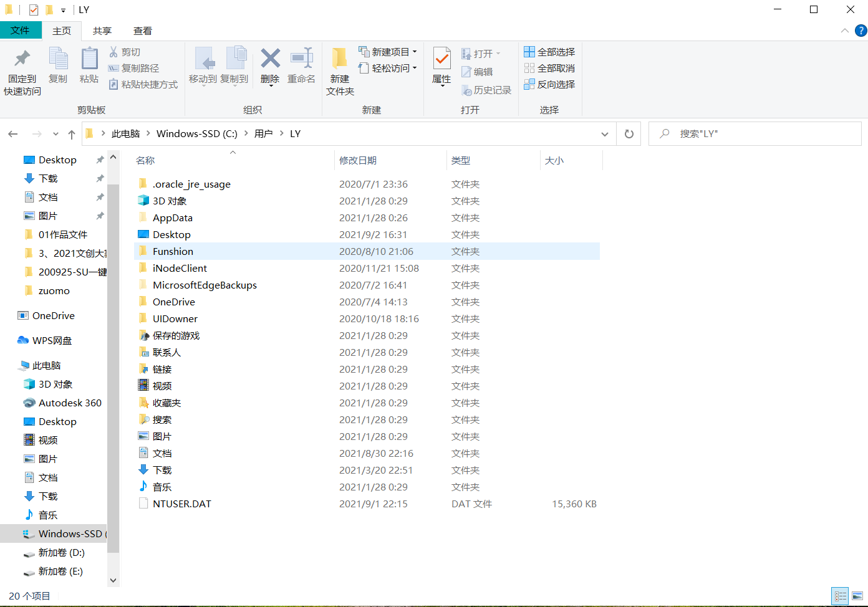Create a New folder from the ribbon
Screen dimensions: 868x607
(340, 71)
